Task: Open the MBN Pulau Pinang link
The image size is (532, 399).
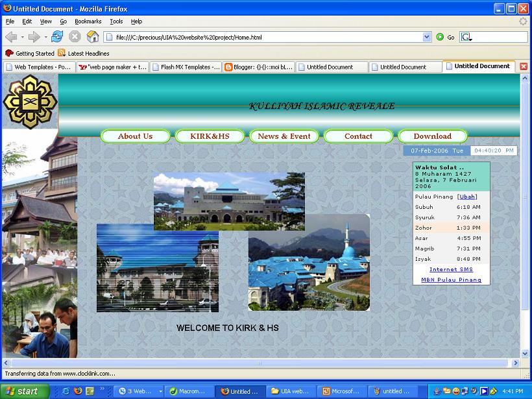Action: coord(452,280)
